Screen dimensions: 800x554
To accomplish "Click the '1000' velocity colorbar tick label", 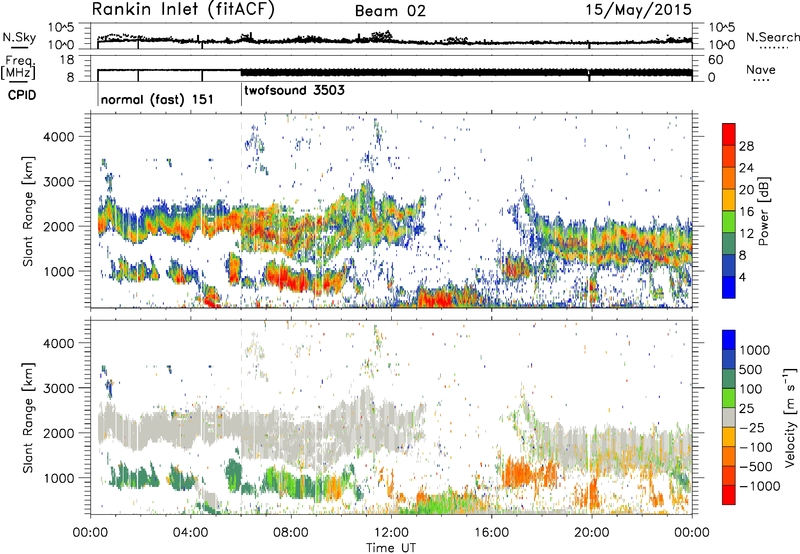I will coord(754,350).
